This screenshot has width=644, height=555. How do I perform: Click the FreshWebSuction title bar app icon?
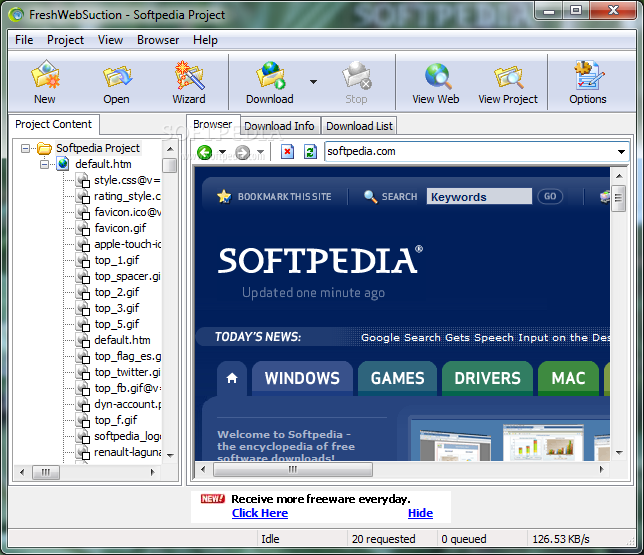coord(16,15)
